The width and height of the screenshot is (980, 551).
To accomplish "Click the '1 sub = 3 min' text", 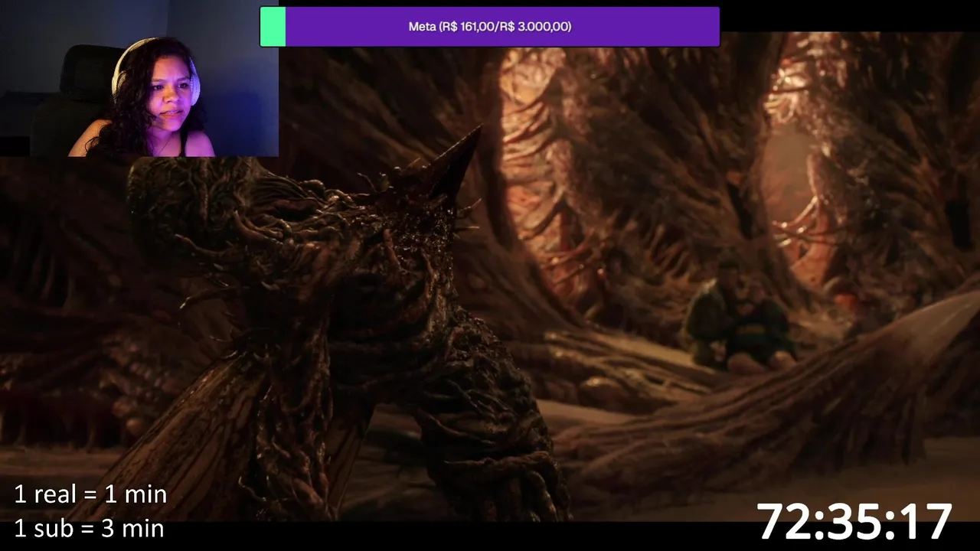I will coord(89,528).
